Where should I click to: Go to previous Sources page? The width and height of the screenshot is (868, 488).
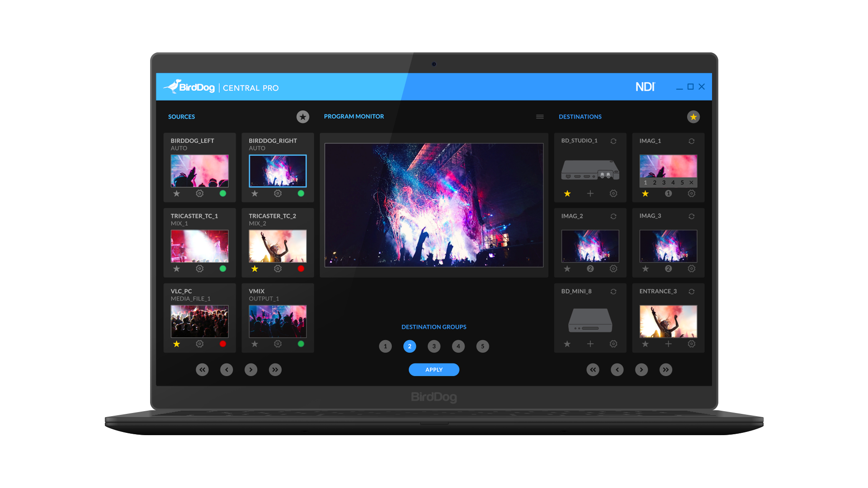[x=226, y=370]
